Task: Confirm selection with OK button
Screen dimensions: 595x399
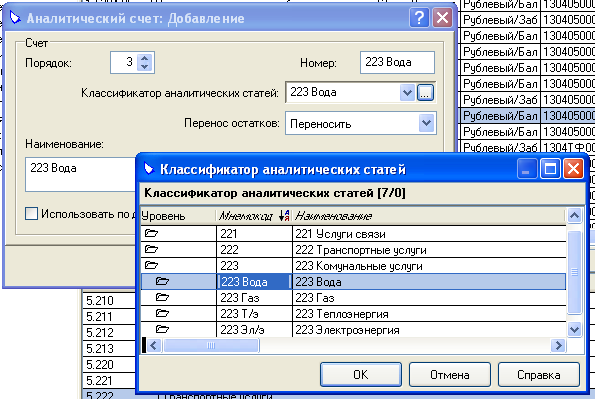Action: (x=360, y=374)
